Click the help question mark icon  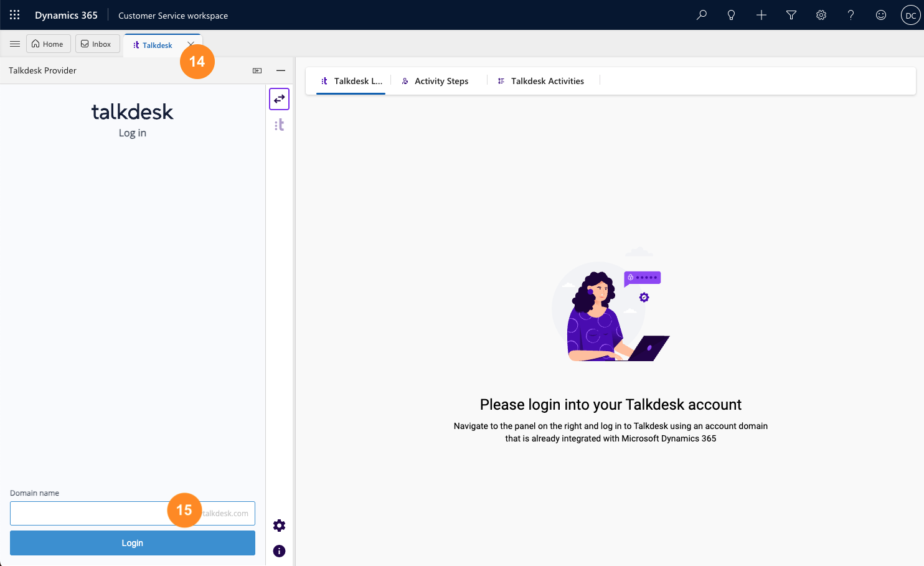click(851, 15)
